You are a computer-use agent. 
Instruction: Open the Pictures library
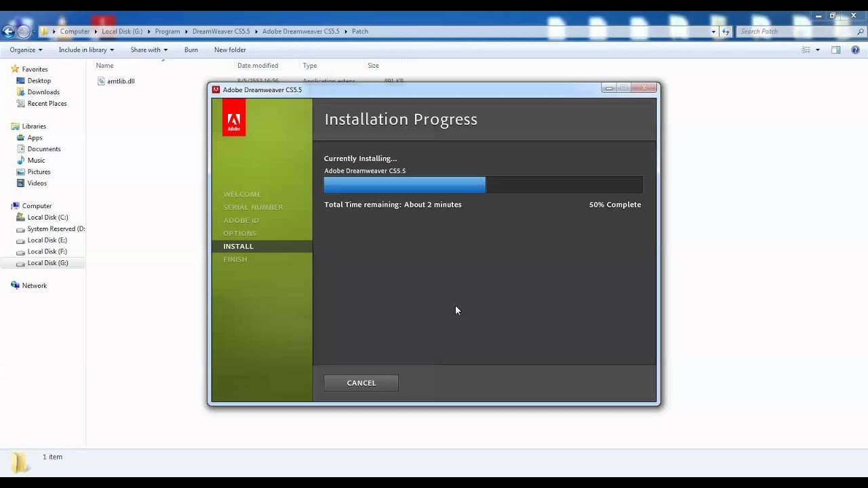point(39,172)
